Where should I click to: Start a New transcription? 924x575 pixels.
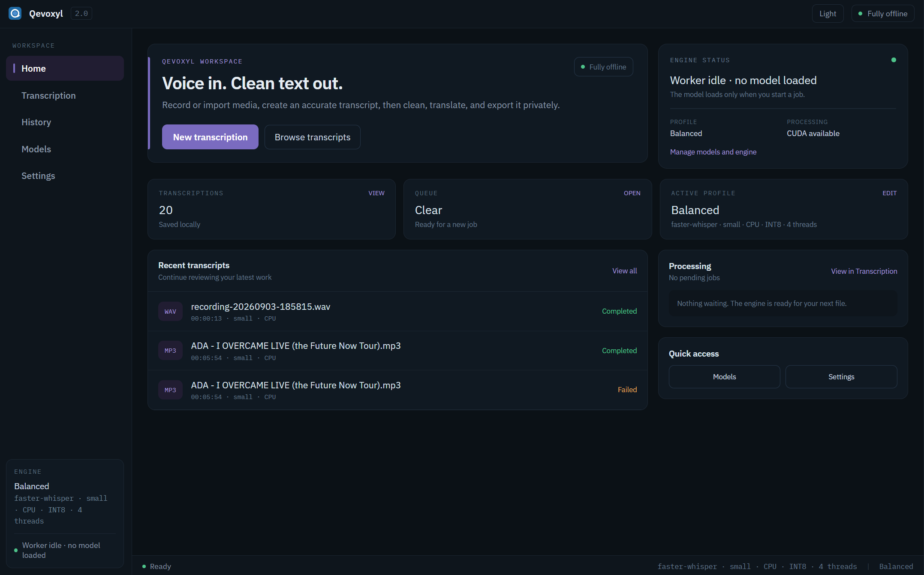(x=210, y=137)
